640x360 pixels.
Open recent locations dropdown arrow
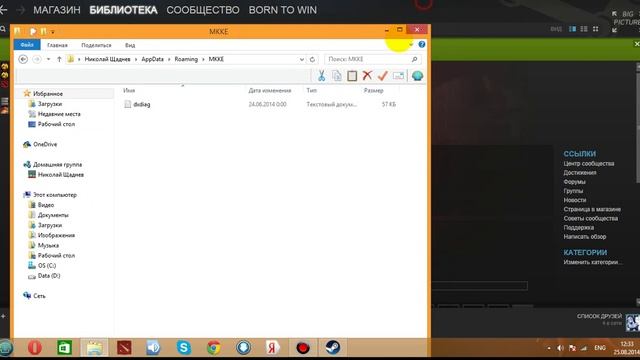coord(49,59)
